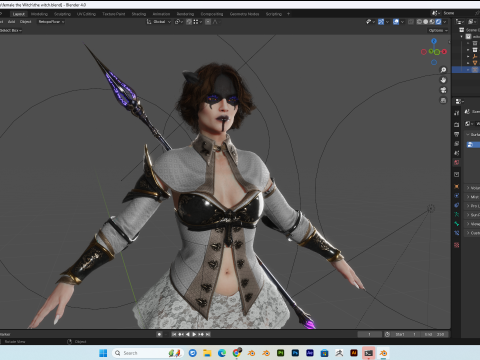This screenshot has width=480, height=360.
Task: Open the Texture Paint workspace tab
Action: pos(114,14)
